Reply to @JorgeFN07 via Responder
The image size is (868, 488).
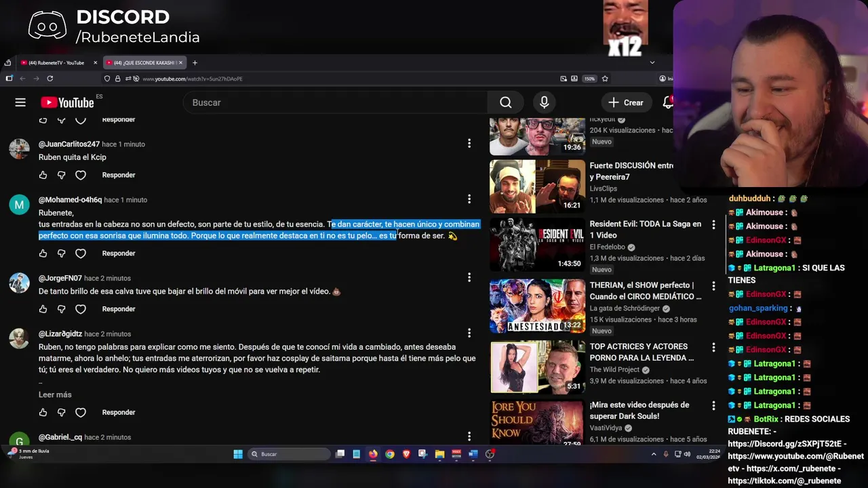point(119,309)
